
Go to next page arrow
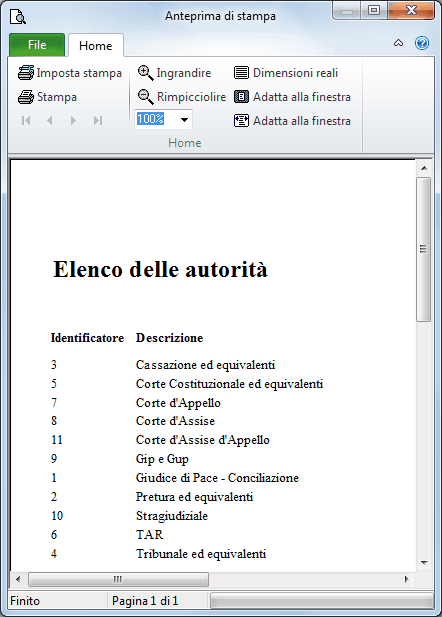tap(73, 120)
